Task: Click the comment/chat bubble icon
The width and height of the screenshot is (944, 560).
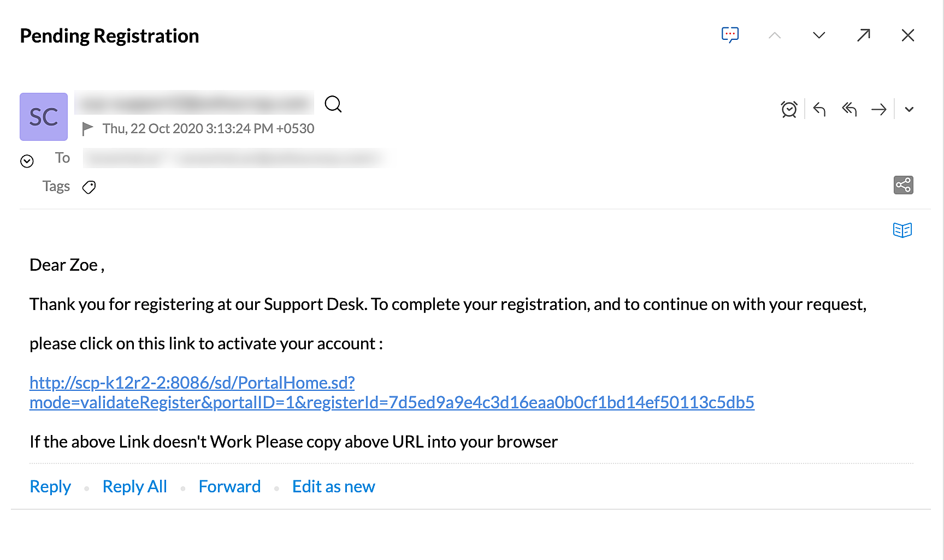Action: point(730,35)
